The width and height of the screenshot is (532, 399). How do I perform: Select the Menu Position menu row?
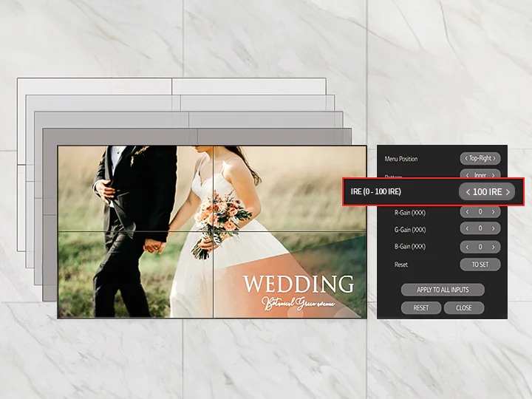coord(442,158)
